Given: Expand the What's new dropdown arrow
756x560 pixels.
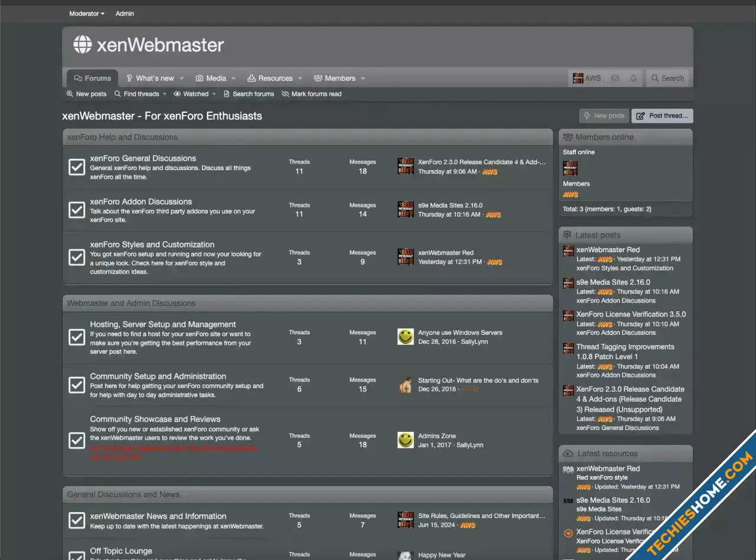Looking at the screenshot, I should pos(182,78).
